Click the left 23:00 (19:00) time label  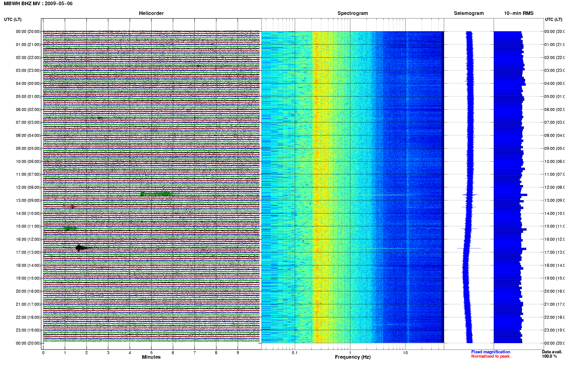28,330
